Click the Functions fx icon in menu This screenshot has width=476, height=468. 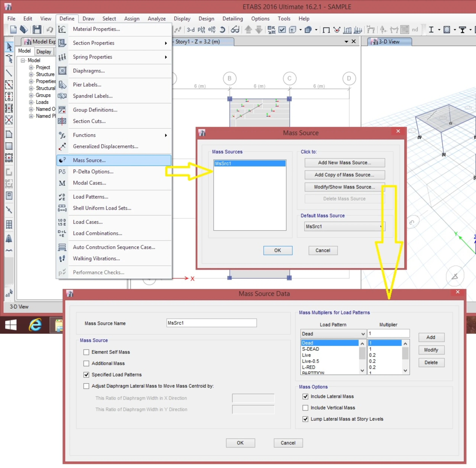click(62, 135)
